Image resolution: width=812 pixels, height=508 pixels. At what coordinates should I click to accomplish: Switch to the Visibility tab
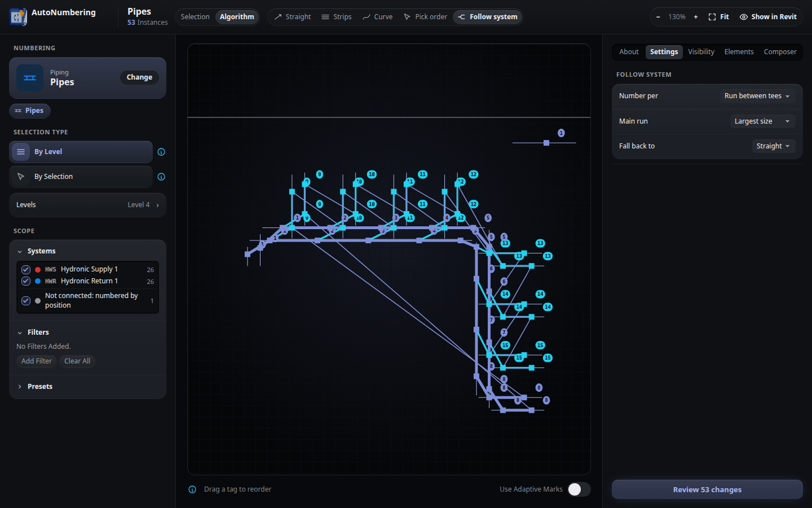[701, 52]
